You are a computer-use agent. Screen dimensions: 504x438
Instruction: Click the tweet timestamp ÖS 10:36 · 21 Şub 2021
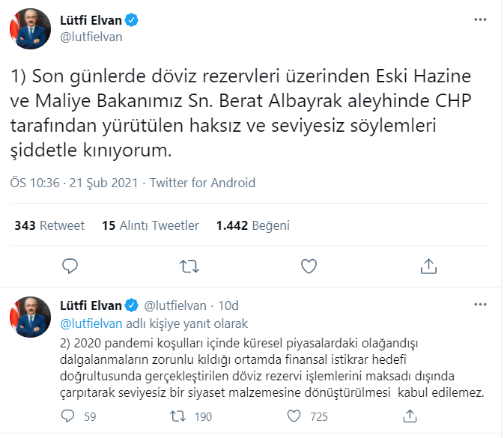pos(75,183)
